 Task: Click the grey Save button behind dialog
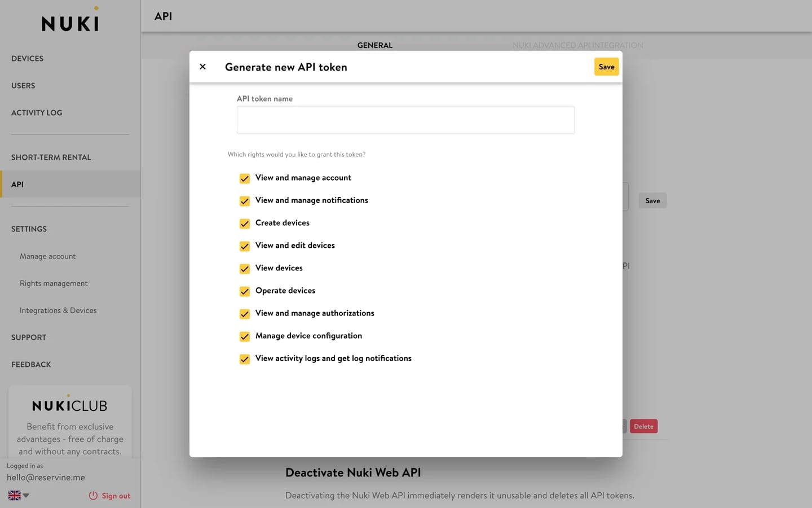click(x=652, y=200)
